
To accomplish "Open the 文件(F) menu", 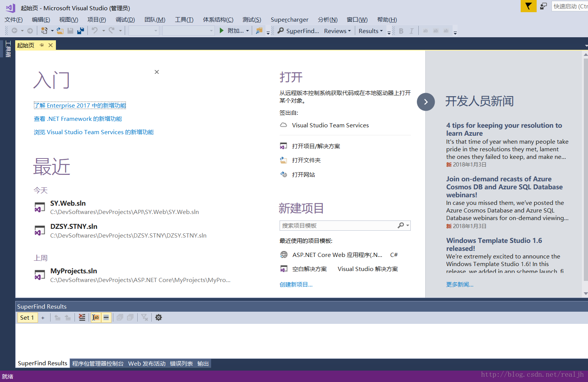I will [14, 20].
